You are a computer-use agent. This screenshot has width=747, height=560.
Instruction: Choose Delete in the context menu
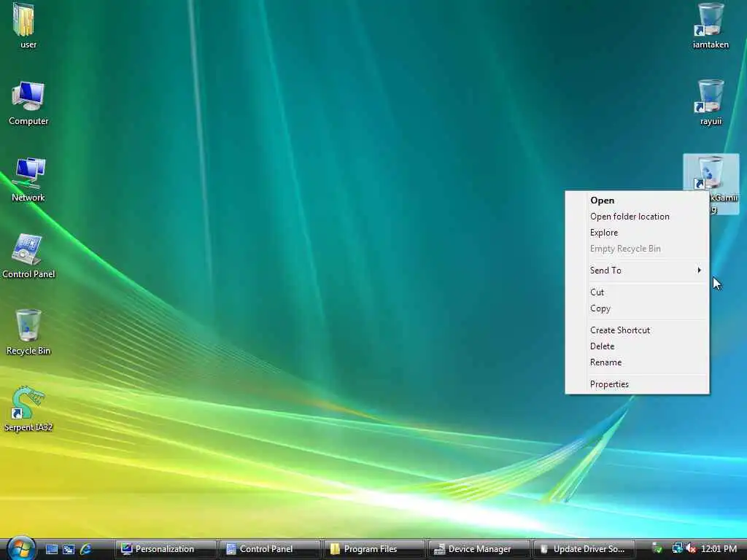pyautogui.click(x=637, y=346)
